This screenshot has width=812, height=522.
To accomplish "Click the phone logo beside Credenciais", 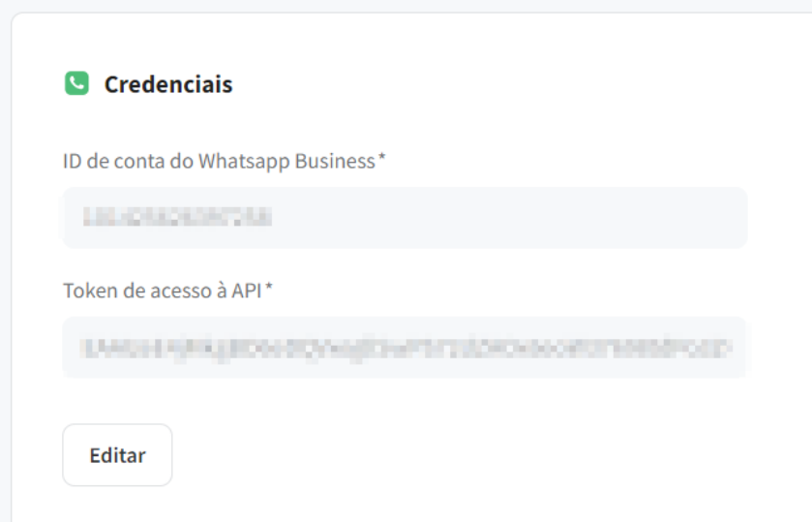I will click(x=76, y=83).
